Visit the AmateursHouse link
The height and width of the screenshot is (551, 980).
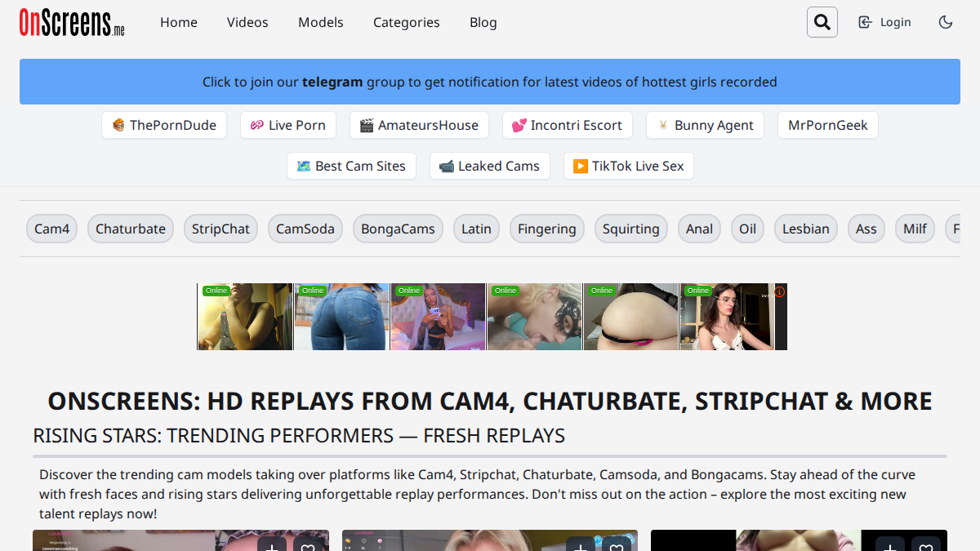[419, 125]
